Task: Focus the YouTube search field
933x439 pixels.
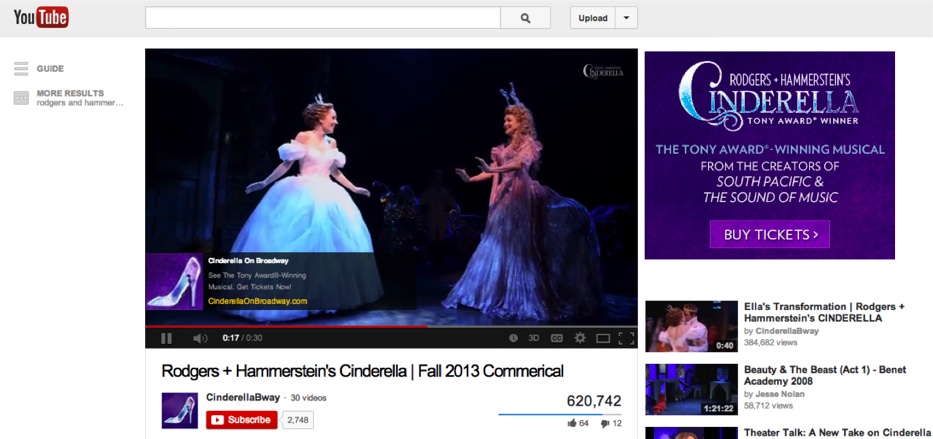Action: (x=323, y=18)
